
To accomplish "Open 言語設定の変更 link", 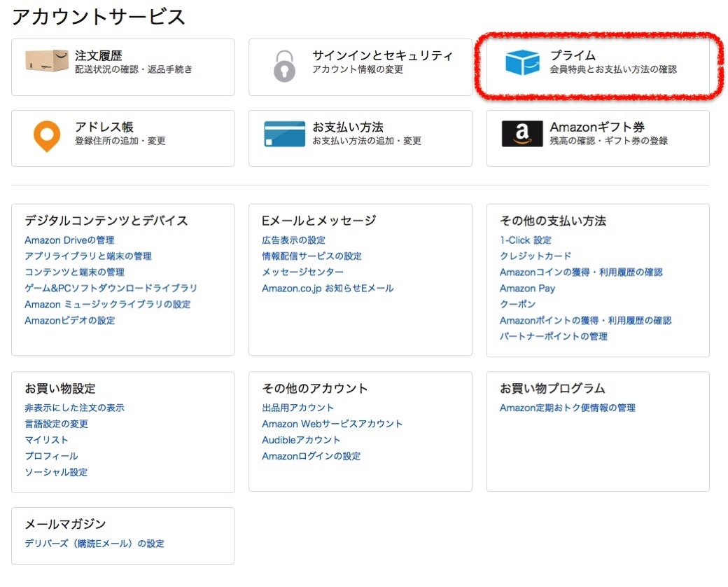I will (57, 424).
